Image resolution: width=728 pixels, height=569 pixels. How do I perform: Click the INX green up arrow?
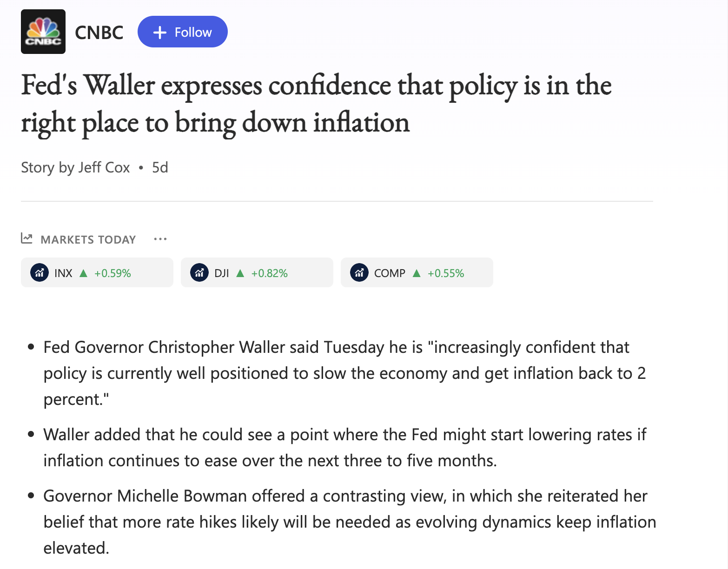(x=84, y=273)
